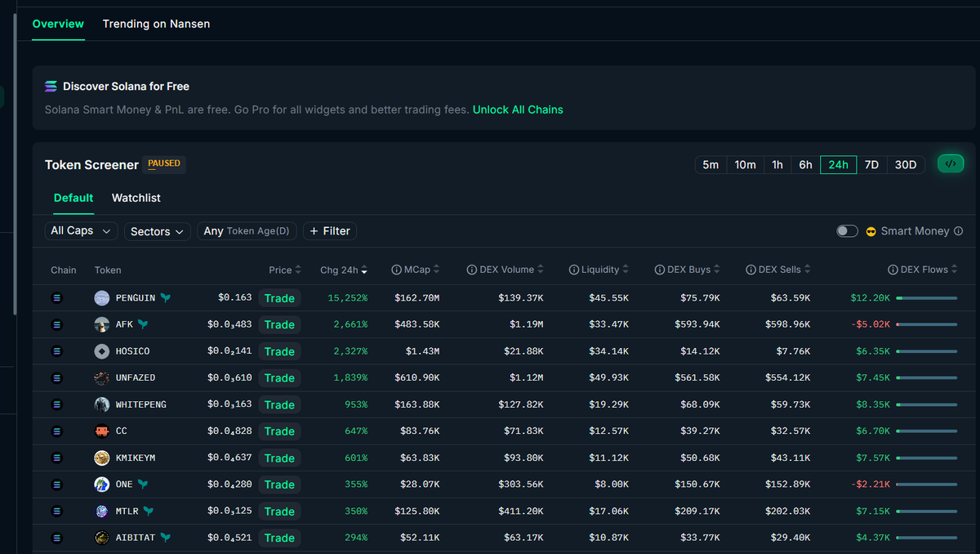Screen dimensions: 980x554
Task: Click the Solana chain icon in CC row
Action: coord(56,431)
